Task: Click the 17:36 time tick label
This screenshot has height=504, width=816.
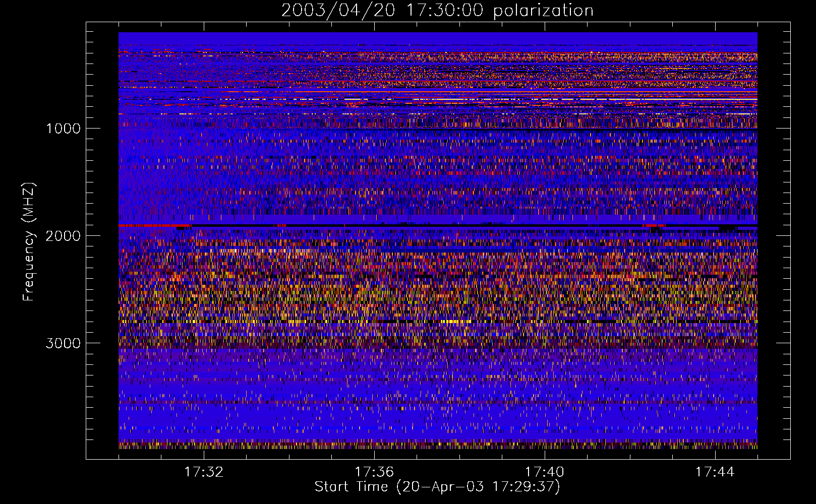Action: click(x=374, y=472)
